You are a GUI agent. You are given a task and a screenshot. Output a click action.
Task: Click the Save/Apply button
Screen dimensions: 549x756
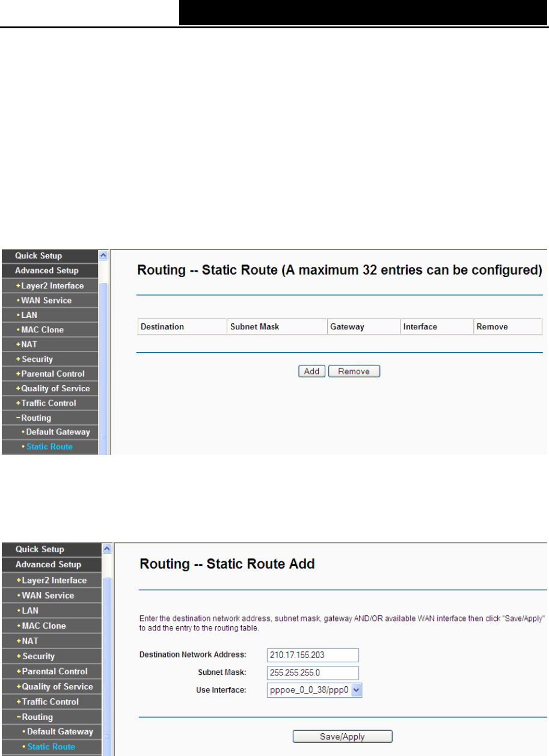[342, 736]
